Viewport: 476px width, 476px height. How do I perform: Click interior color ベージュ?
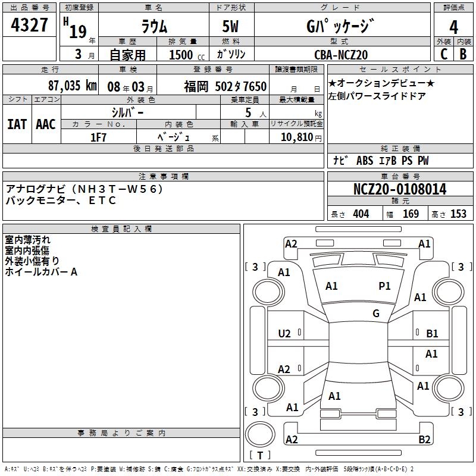pos(173,137)
